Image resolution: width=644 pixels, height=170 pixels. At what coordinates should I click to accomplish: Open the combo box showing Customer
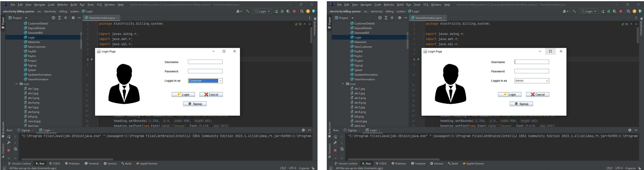[205, 81]
